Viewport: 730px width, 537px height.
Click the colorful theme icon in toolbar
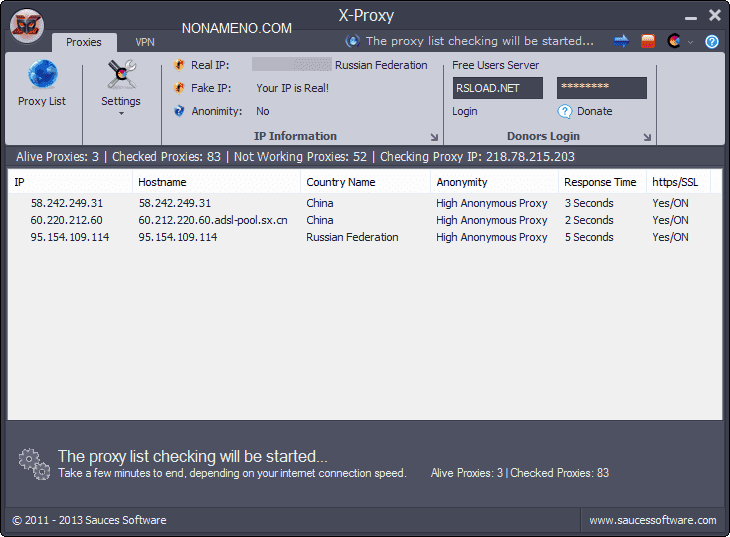(x=674, y=41)
